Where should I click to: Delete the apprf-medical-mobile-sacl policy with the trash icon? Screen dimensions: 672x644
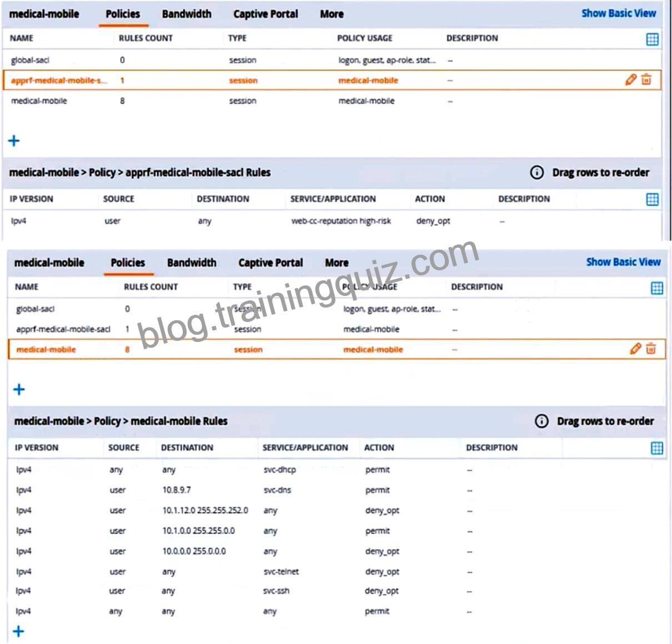pyautogui.click(x=646, y=79)
